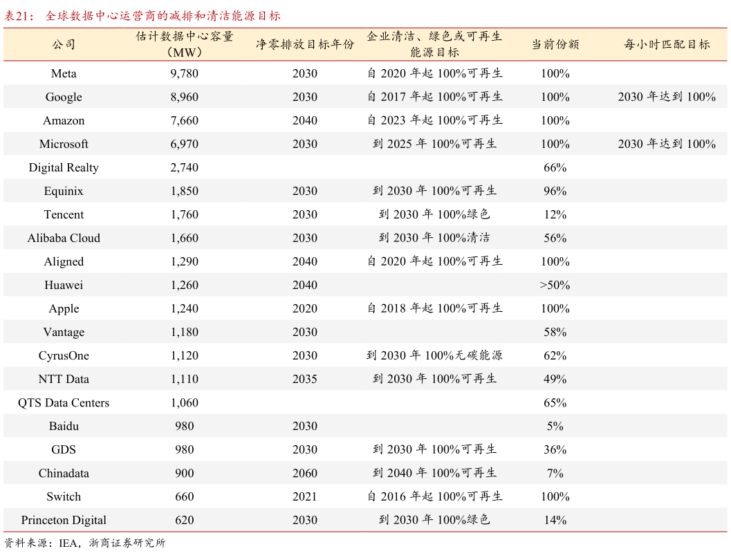Click the 5% current share value

coord(555,427)
